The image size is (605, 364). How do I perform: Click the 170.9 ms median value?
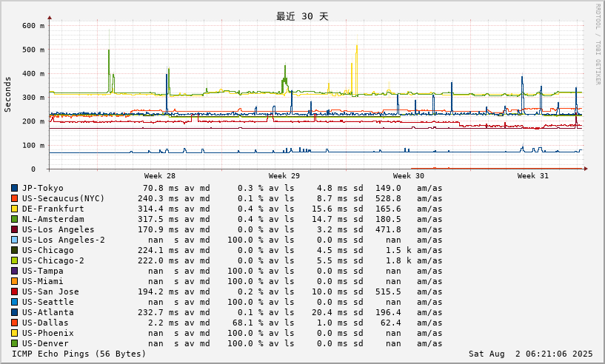[x=158, y=230]
